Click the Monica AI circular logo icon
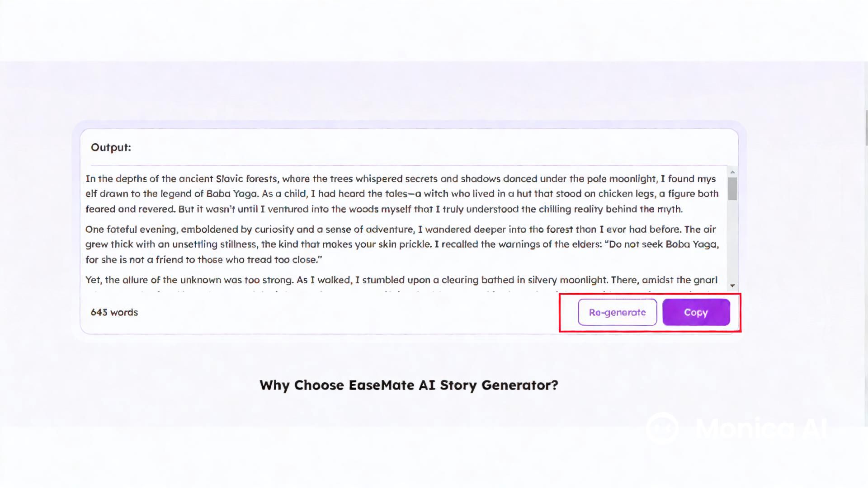Screen dimensions: 868x488 point(662,427)
